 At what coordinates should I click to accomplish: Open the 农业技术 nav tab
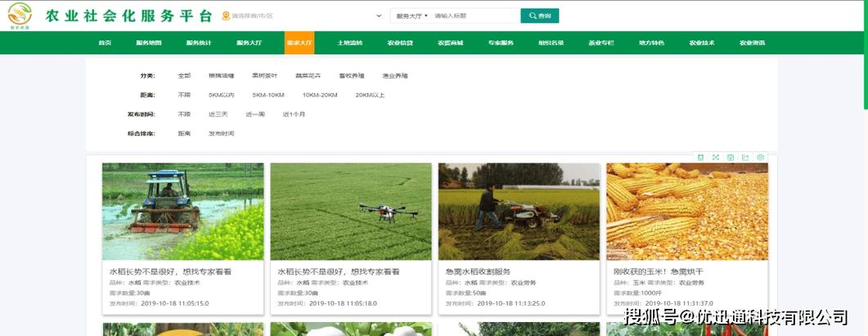point(701,43)
